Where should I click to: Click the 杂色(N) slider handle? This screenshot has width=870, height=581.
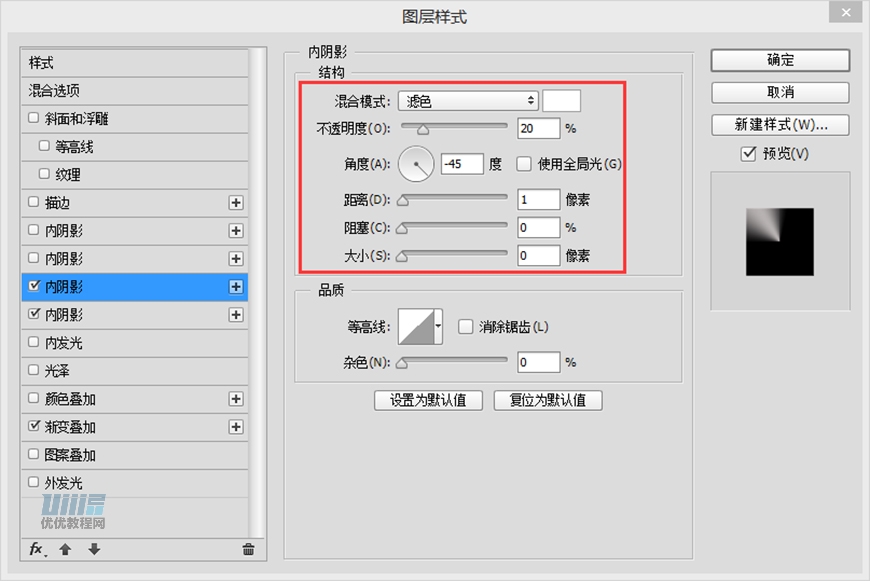click(x=403, y=364)
